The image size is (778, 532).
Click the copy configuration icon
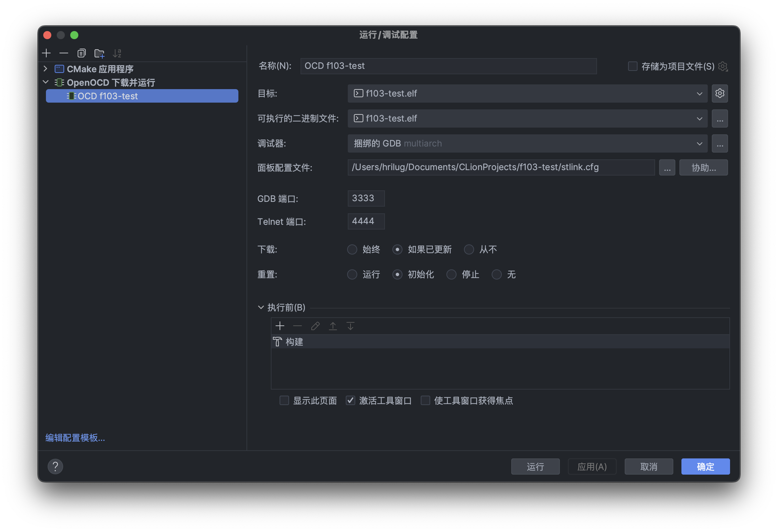pyautogui.click(x=81, y=53)
